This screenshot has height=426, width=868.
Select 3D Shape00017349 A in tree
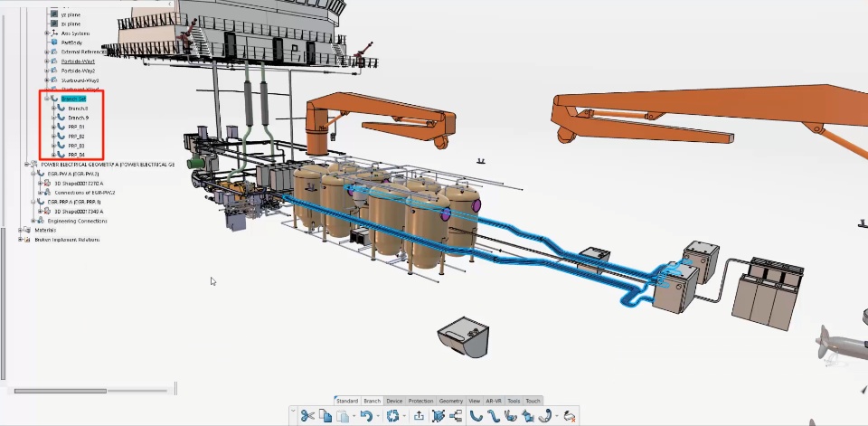(79, 212)
